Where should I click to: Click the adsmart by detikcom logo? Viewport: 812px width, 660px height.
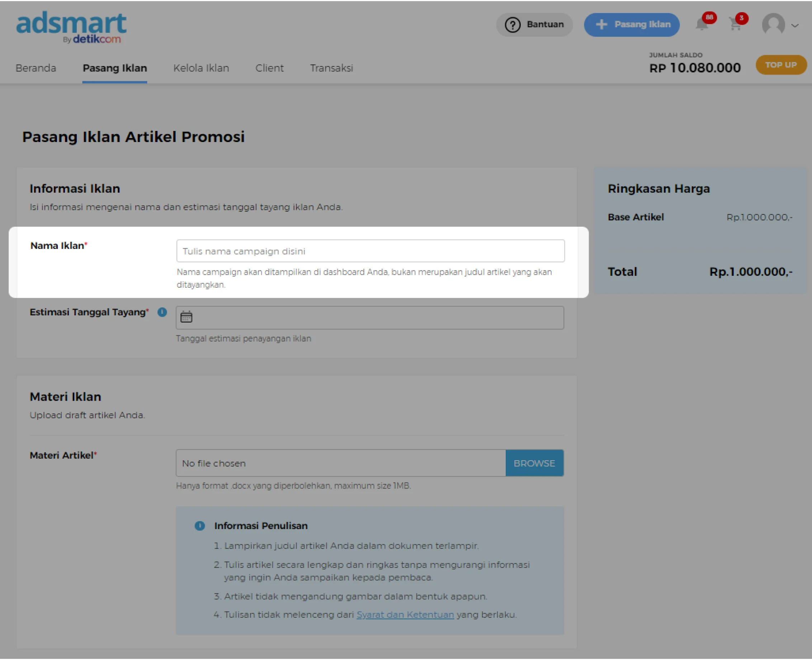(71, 27)
